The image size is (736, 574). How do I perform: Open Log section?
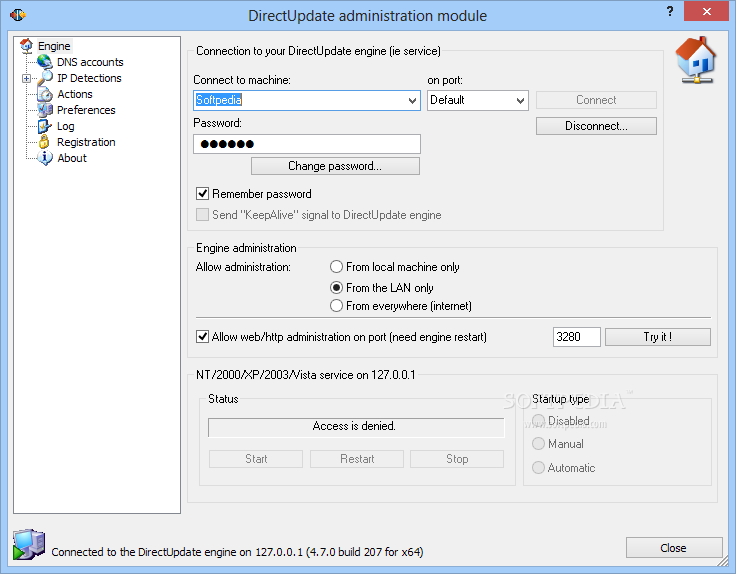coord(65,126)
